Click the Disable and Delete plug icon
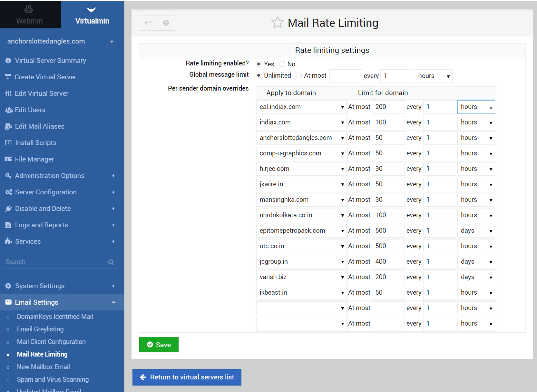Screen dimensions: 537x392 coord(9,209)
